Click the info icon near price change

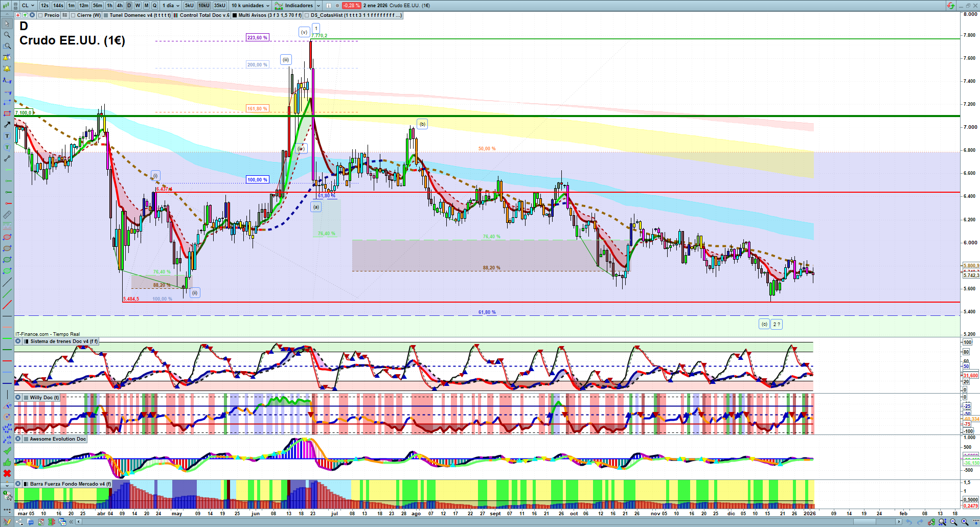(329, 6)
